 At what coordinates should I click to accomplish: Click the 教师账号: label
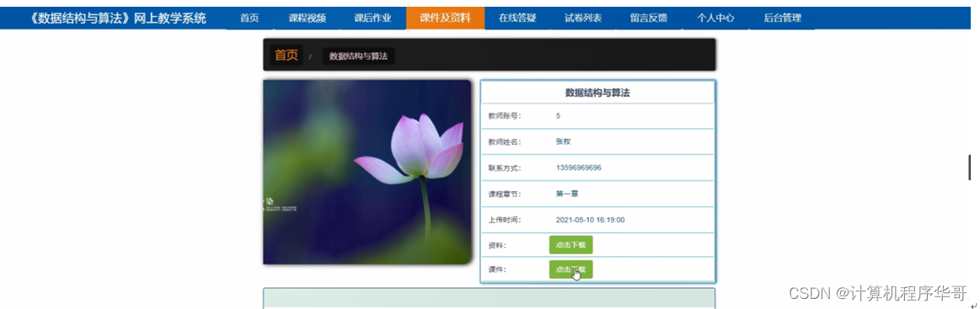tap(505, 115)
